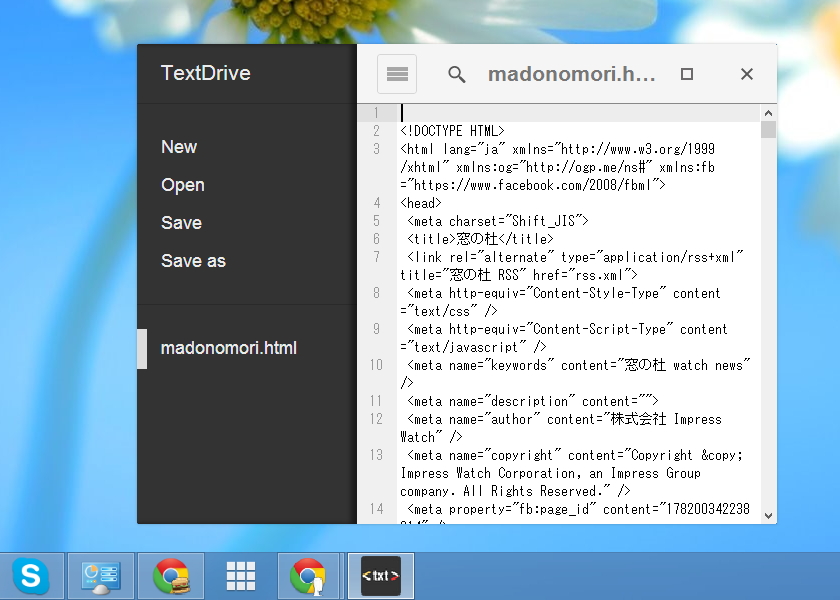840x600 pixels.
Task: Choose Save as from the sidebar
Action: click(x=193, y=260)
